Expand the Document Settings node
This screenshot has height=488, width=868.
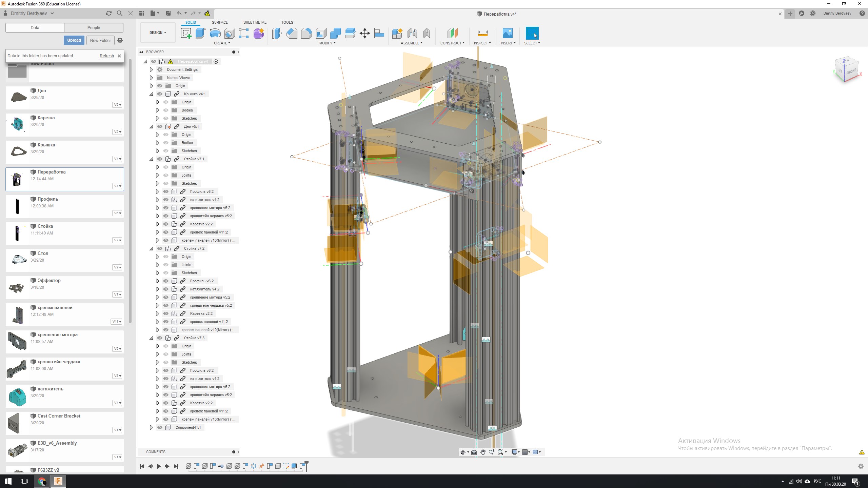pos(151,69)
